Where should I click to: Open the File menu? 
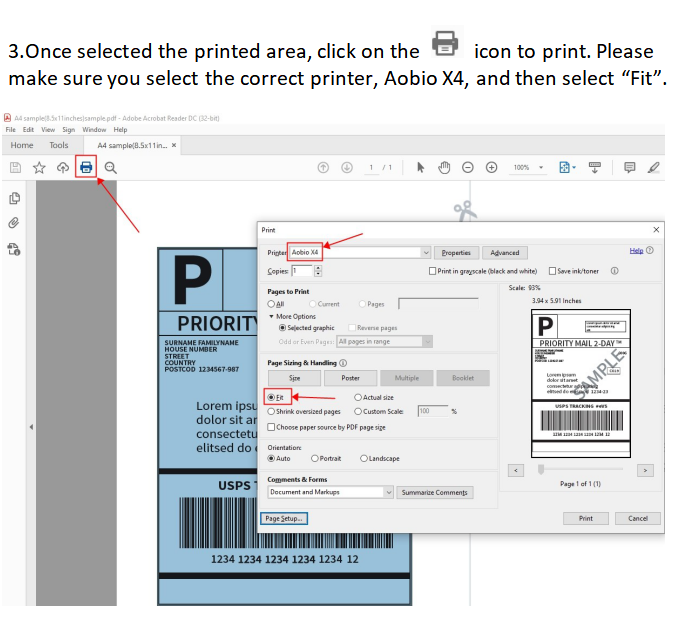coord(10,130)
